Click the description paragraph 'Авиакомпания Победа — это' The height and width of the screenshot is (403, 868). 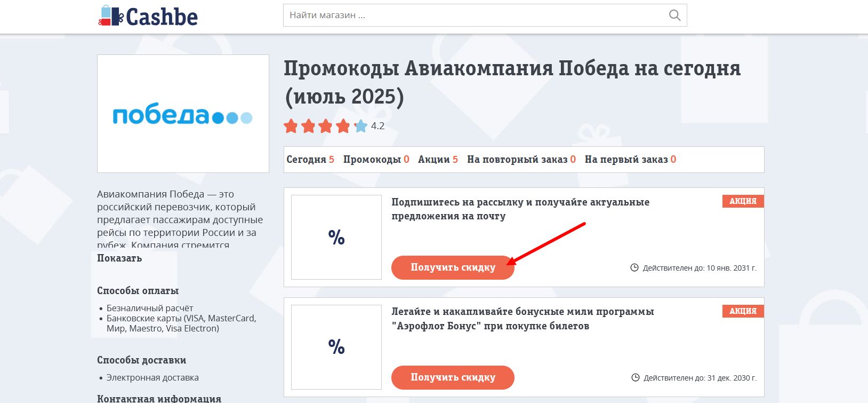(180, 219)
